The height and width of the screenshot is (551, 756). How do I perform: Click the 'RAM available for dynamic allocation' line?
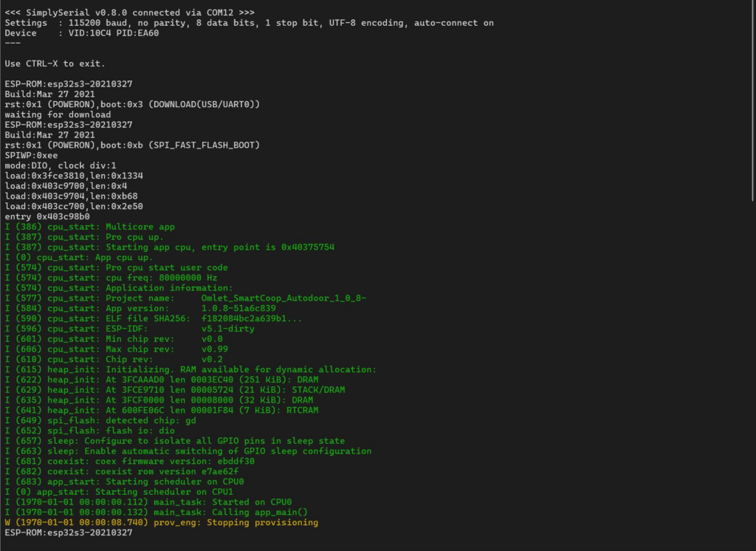(191, 369)
